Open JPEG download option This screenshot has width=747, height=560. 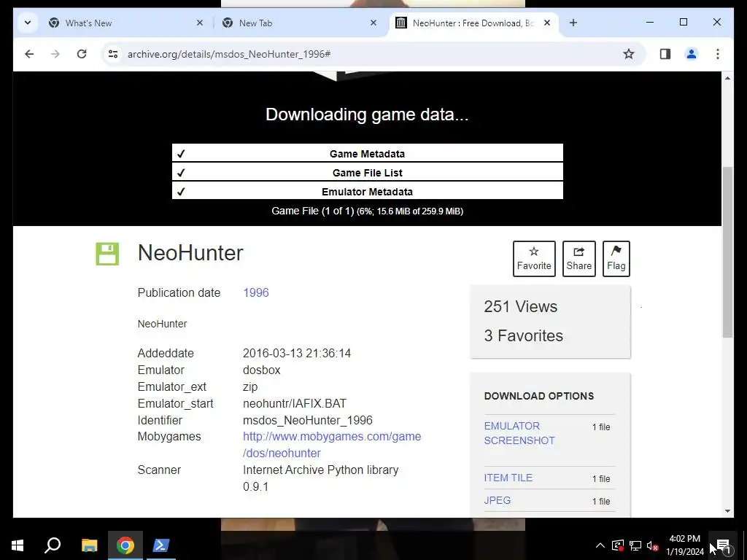tap(498, 500)
